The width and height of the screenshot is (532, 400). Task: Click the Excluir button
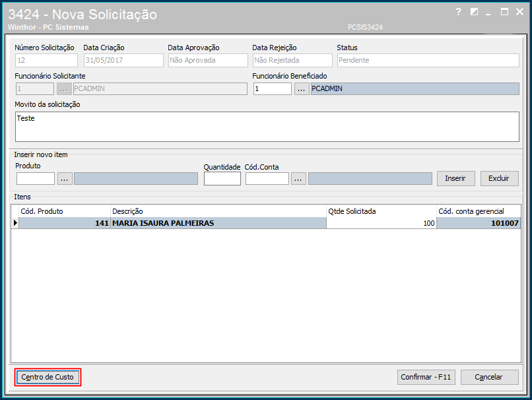(x=499, y=178)
